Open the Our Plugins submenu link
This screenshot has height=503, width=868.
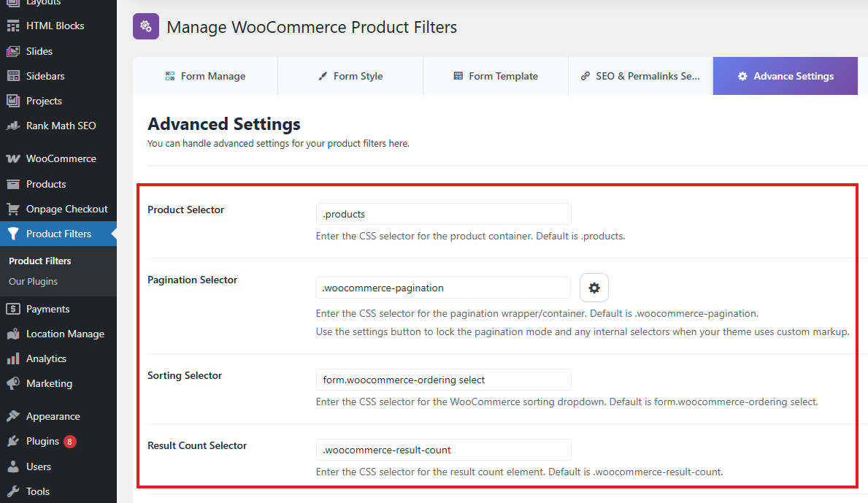point(33,281)
